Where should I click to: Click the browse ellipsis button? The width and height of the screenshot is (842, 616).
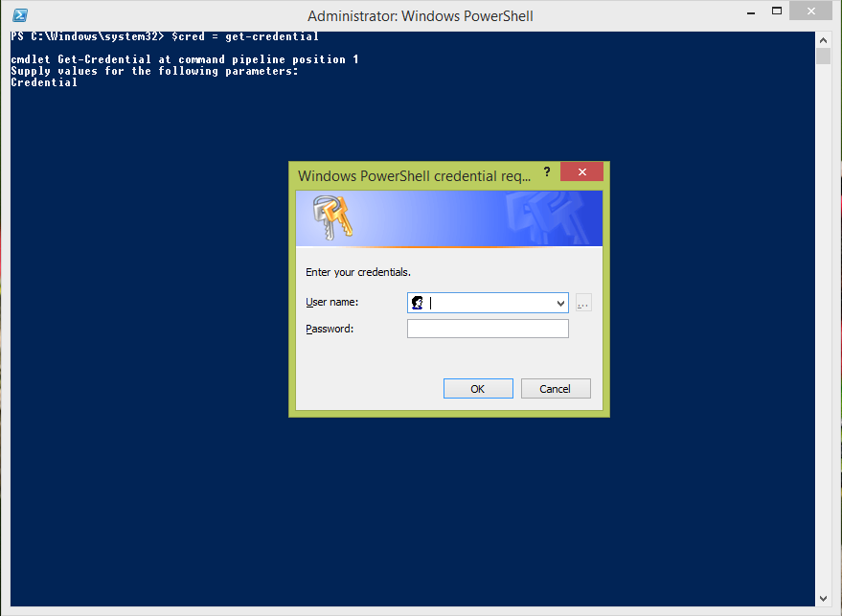(x=583, y=303)
